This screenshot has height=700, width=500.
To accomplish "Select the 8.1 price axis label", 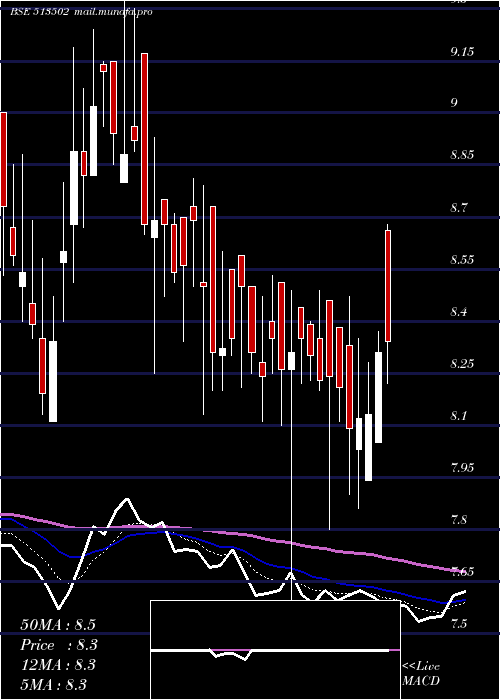I will [459, 416].
